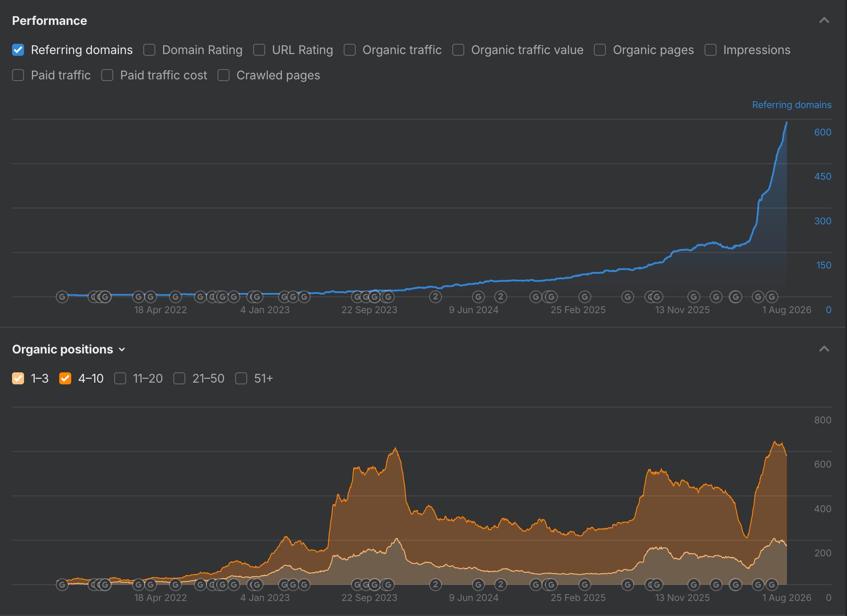The image size is (847, 616).
Task: Uncheck the Referring domains checkbox
Action: pos(18,50)
